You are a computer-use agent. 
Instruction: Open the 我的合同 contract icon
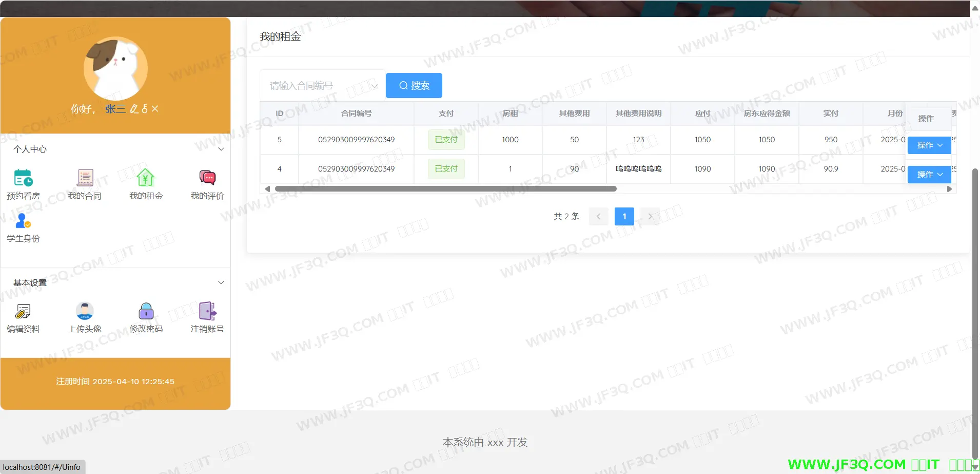(x=85, y=178)
